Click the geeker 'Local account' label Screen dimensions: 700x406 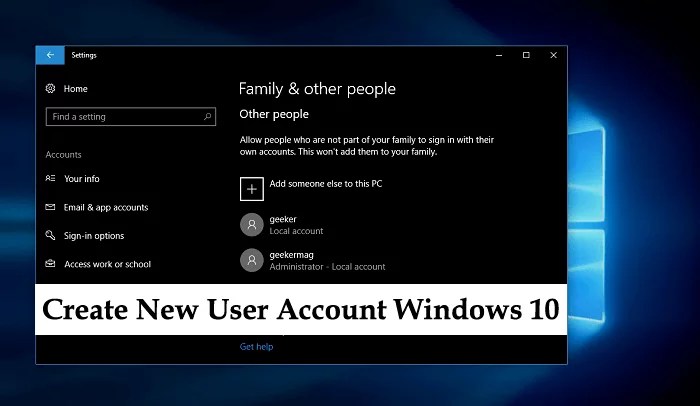296,231
